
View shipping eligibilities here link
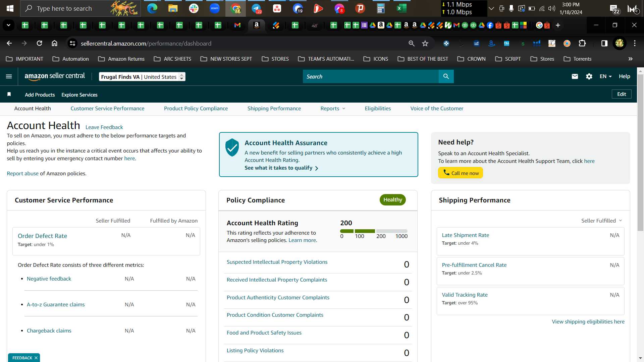point(588,322)
